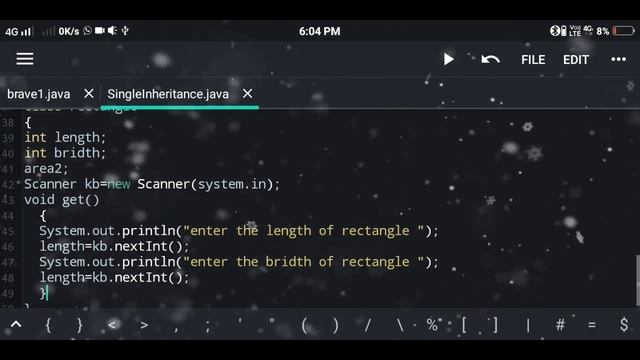Click line 46 'length=kb.nextInt();'
640x360 pixels.
click(114, 247)
